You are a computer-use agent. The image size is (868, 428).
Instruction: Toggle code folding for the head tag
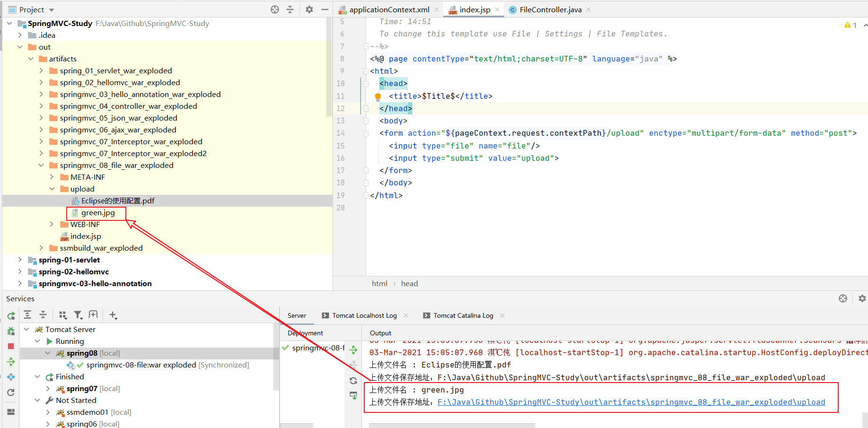pos(366,84)
